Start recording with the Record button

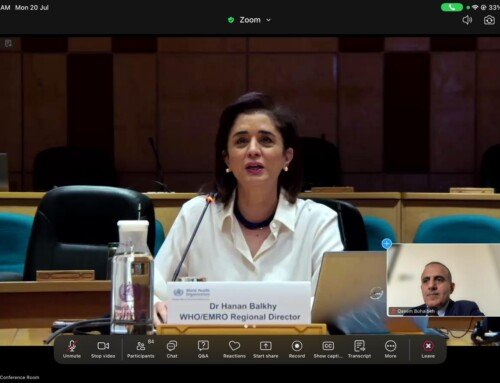click(297, 349)
